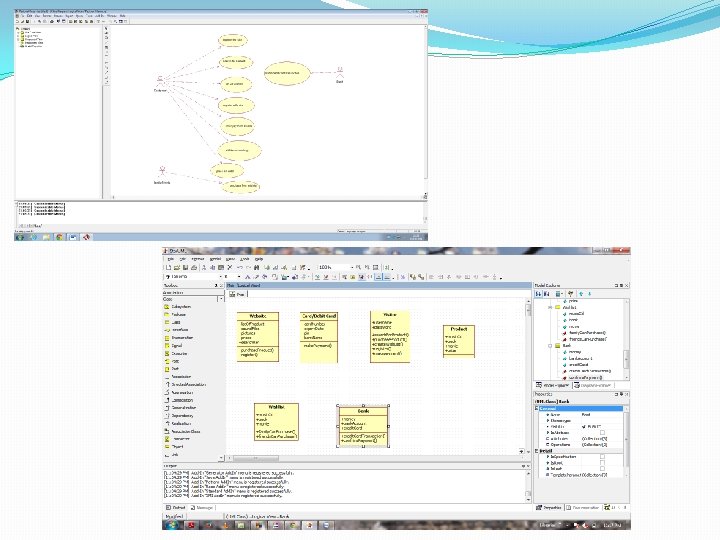720x540 pixels.
Task: Pick the Generalization tool in StarUML Toolbox
Action: pos(180,408)
